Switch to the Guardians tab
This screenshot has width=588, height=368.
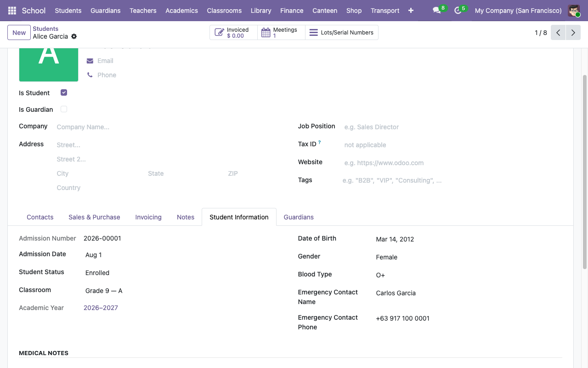pos(299,217)
